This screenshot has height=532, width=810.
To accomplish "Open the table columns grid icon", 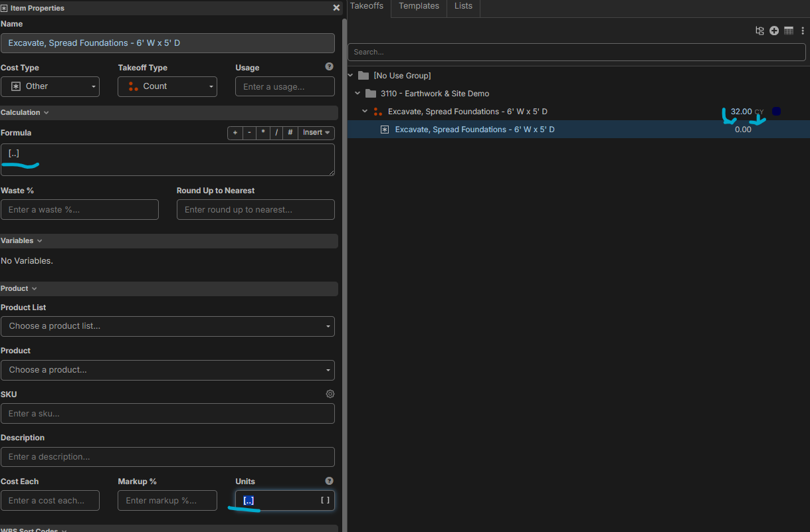I will tap(789, 31).
